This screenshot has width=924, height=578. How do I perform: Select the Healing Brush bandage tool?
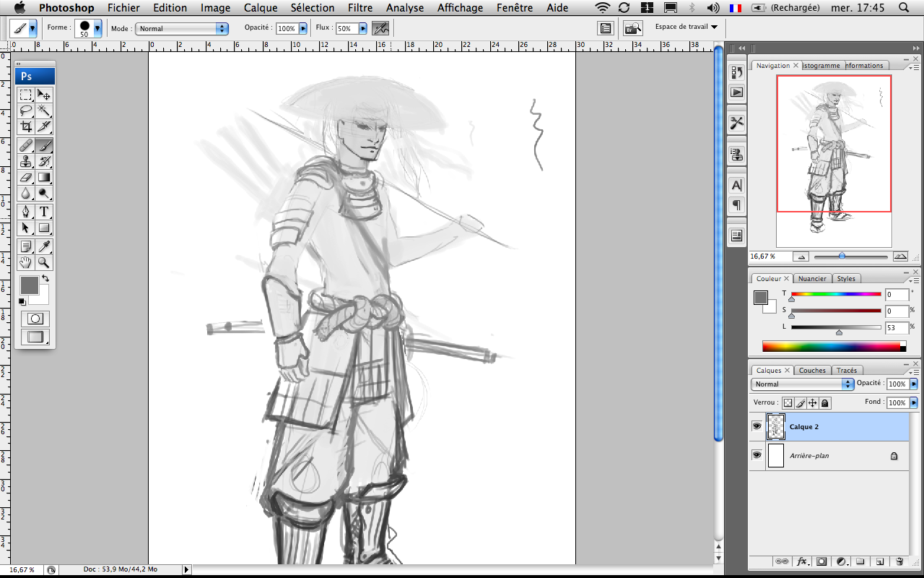point(26,145)
